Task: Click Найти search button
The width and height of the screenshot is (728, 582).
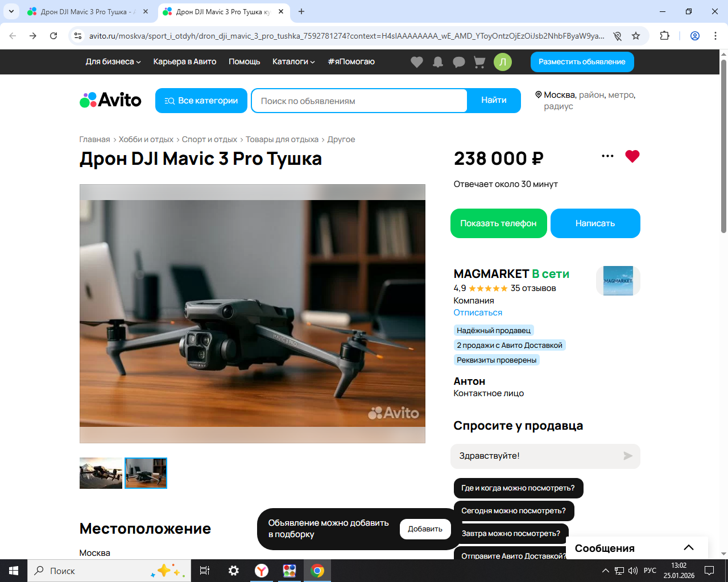Action: tap(494, 101)
